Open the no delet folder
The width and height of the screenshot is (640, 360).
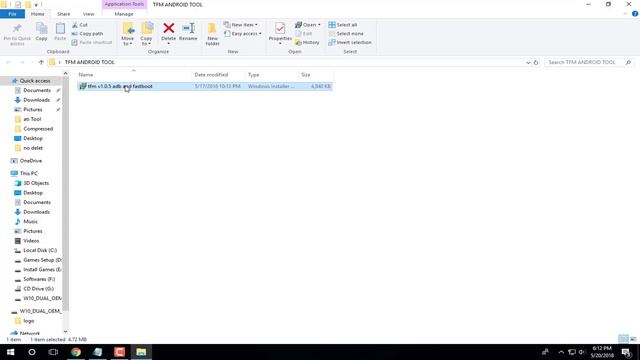(x=33, y=148)
